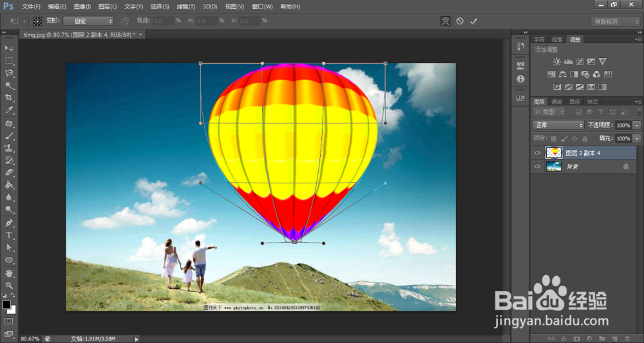Viewport: 644px width, 343px height.
Task: Open the History panel icon
Action: 521,46
